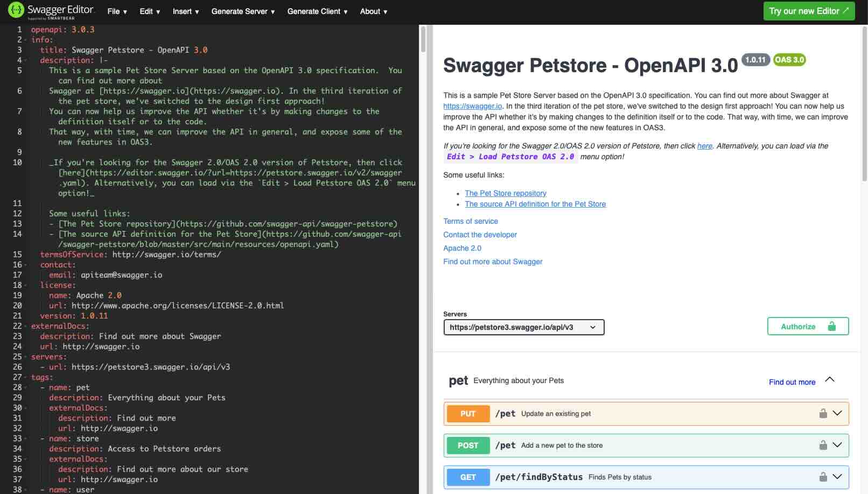Fold the info block at line 2
868x494 pixels.
click(25, 40)
